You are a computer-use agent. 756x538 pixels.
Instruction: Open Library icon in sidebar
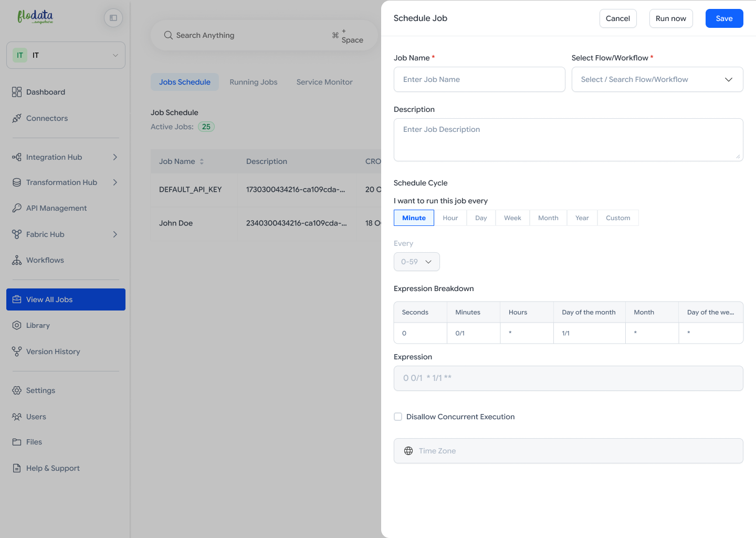(17, 325)
